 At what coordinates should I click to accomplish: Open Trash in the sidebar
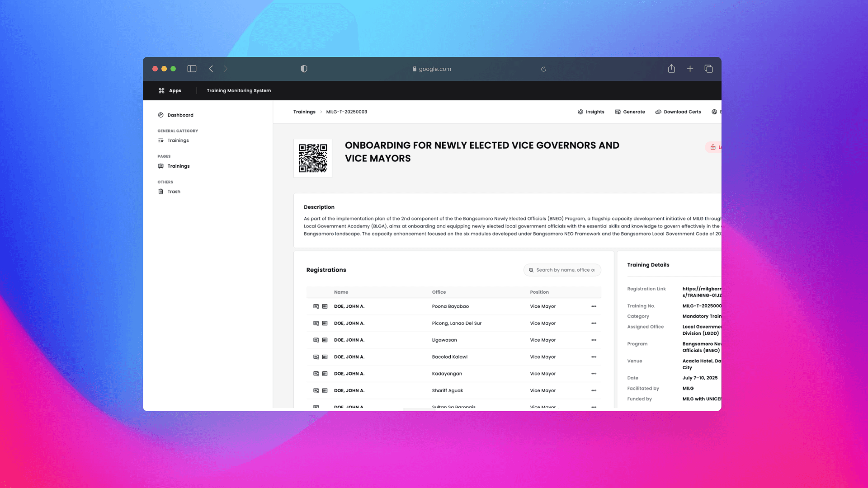[174, 192]
